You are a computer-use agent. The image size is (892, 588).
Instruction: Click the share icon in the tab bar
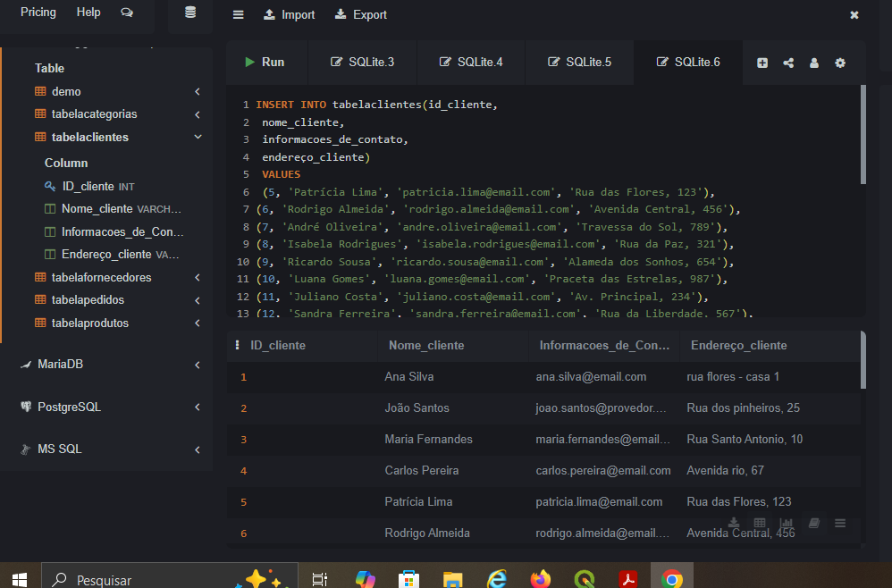tap(788, 63)
